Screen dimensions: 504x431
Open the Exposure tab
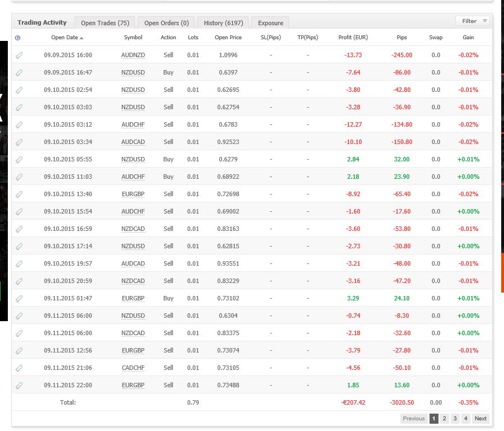click(x=270, y=23)
